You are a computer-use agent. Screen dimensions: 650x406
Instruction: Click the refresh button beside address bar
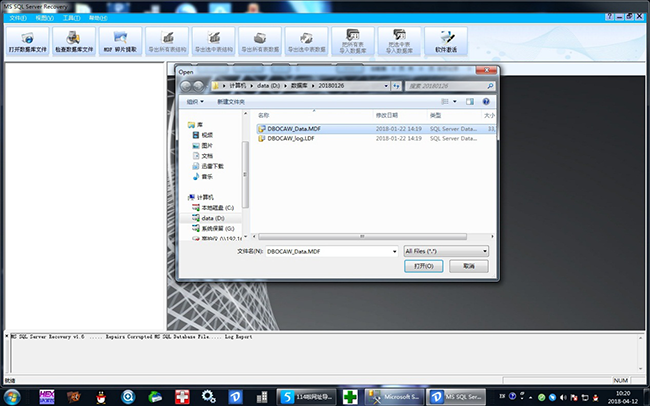pos(397,86)
